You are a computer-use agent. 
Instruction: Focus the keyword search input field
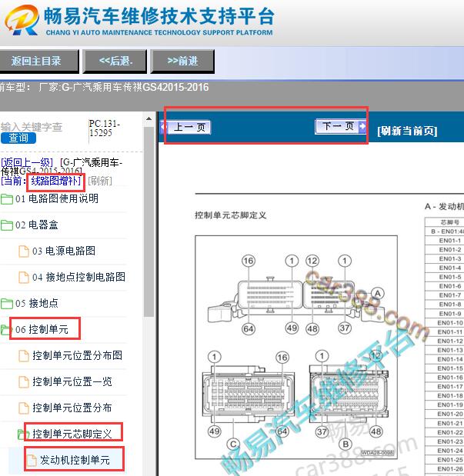pyautogui.click(x=42, y=127)
